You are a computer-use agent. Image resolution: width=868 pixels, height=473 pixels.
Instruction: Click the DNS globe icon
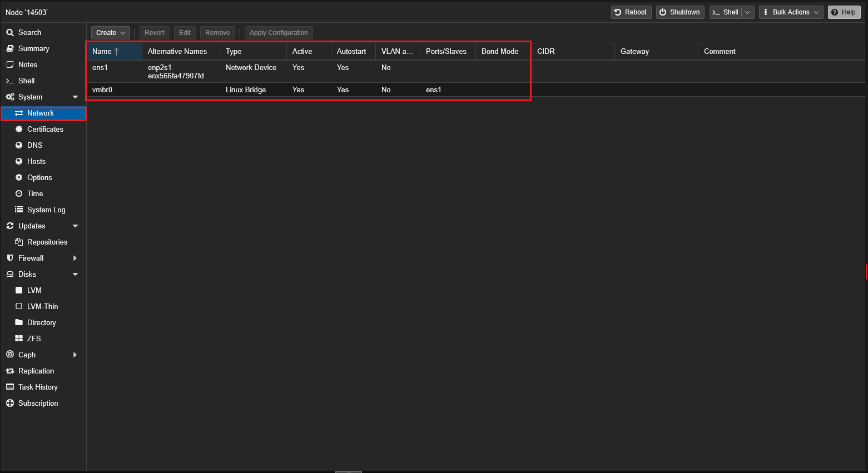pyautogui.click(x=19, y=145)
